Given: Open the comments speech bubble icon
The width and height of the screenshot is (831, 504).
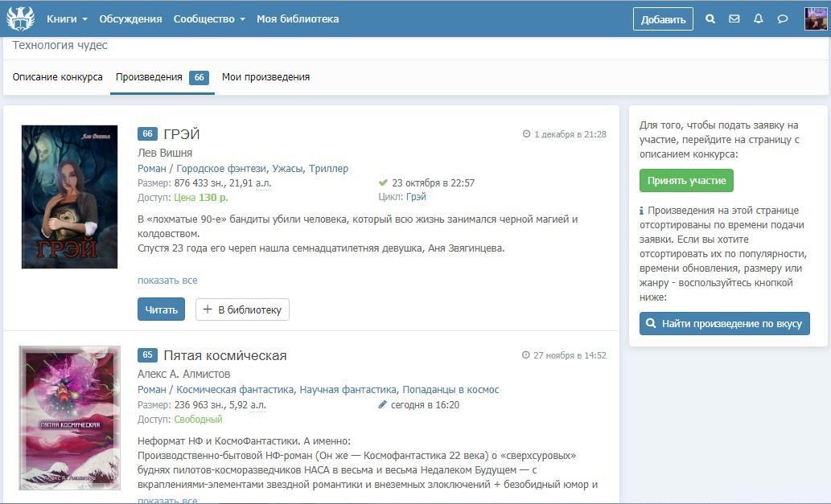Looking at the screenshot, I should [782, 19].
